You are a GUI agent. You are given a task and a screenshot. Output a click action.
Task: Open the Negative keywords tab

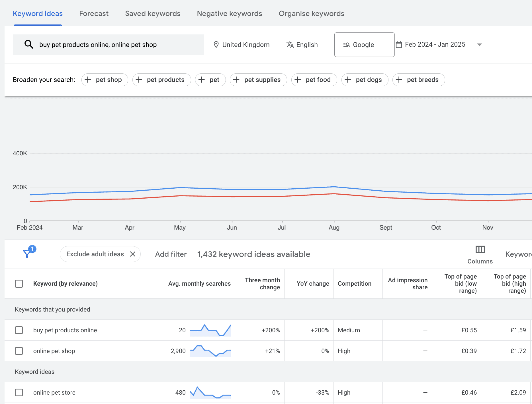tap(229, 13)
